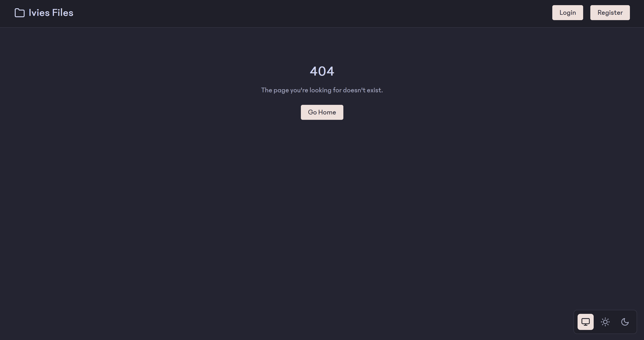Open the Register page

pos(610,13)
